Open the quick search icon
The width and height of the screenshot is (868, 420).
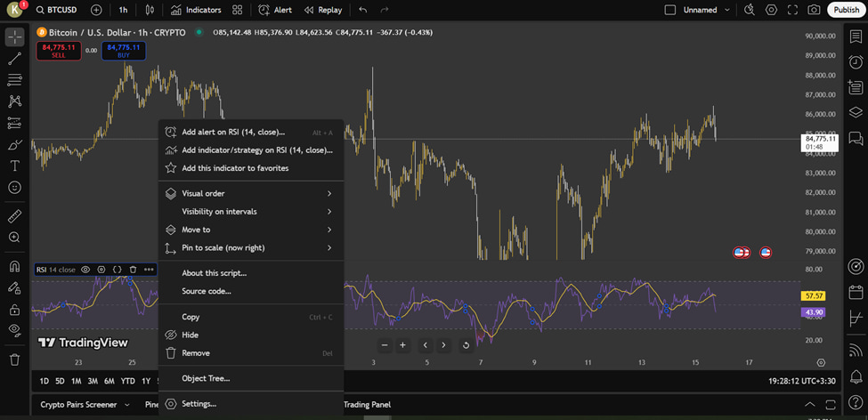pos(750,10)
